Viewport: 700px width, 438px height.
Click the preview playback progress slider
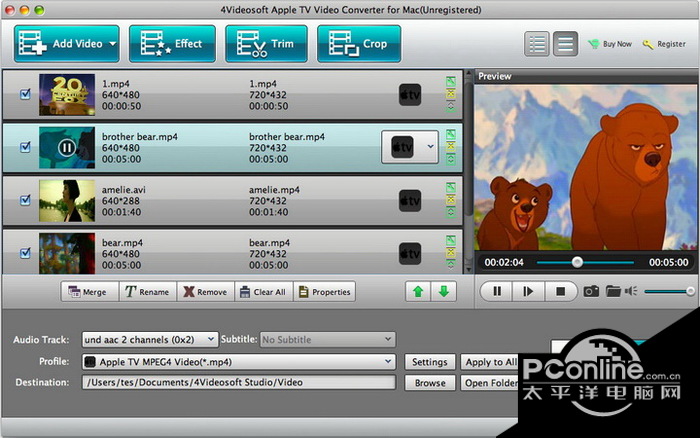click(577, 262)
